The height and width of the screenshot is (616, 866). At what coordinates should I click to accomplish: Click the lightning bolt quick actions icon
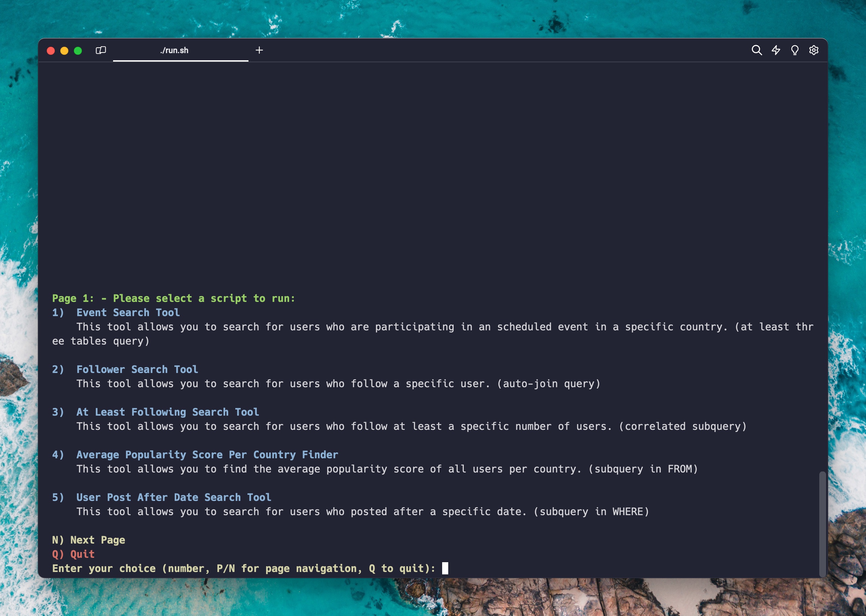776,50
